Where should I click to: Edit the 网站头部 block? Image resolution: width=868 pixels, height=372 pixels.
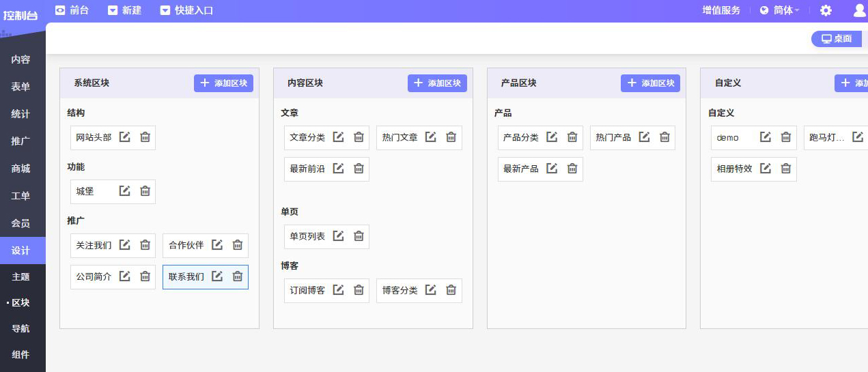(124, 137)
